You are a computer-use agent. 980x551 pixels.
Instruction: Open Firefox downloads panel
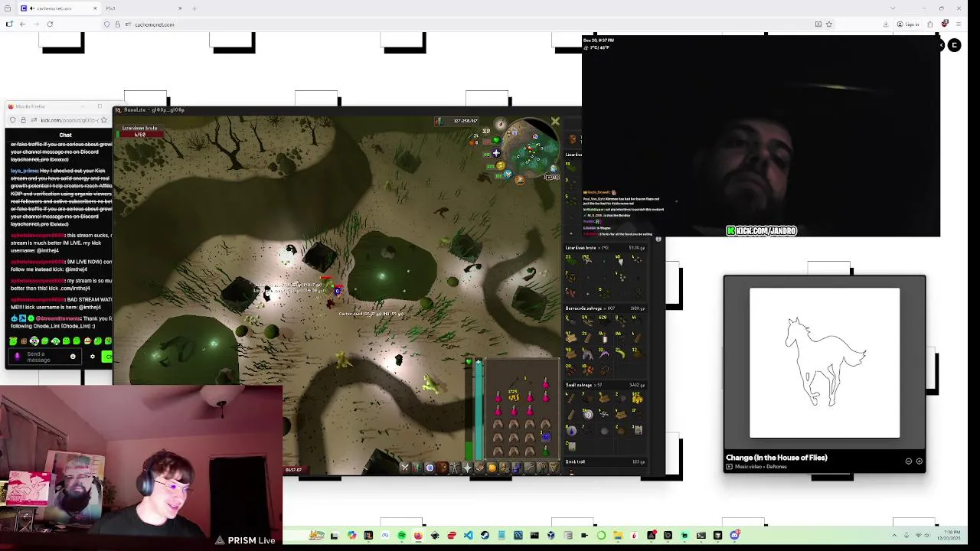pos(886,24)
